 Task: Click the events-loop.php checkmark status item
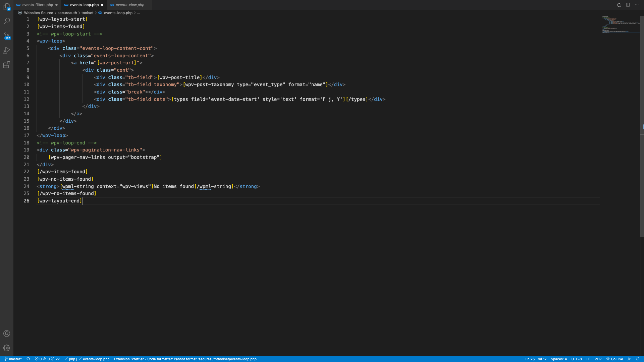click(x=94, y=359)
